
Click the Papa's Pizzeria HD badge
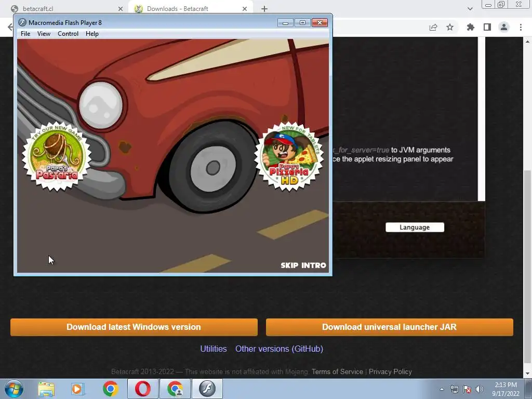[289, 156]
